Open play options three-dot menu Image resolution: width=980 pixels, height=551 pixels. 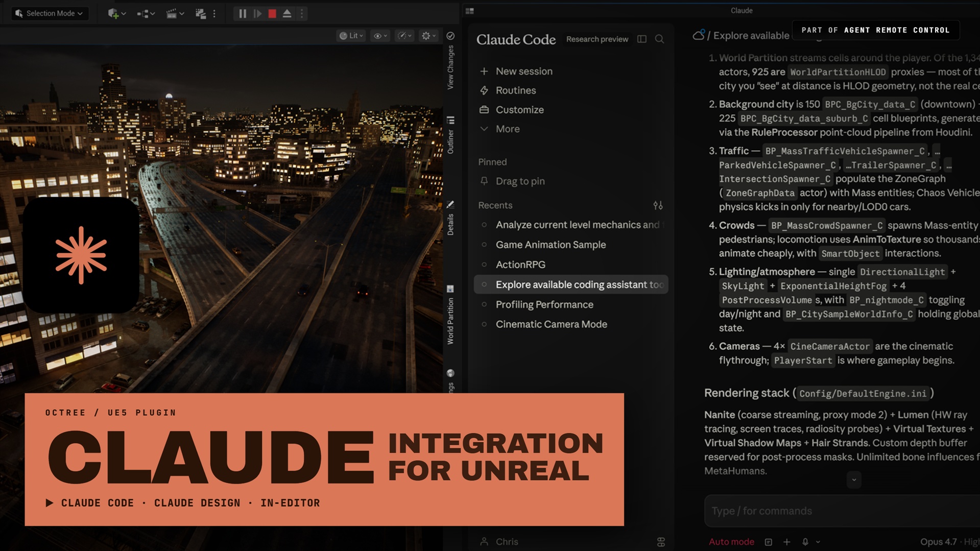pyautogui.click(x=301, y=14)
